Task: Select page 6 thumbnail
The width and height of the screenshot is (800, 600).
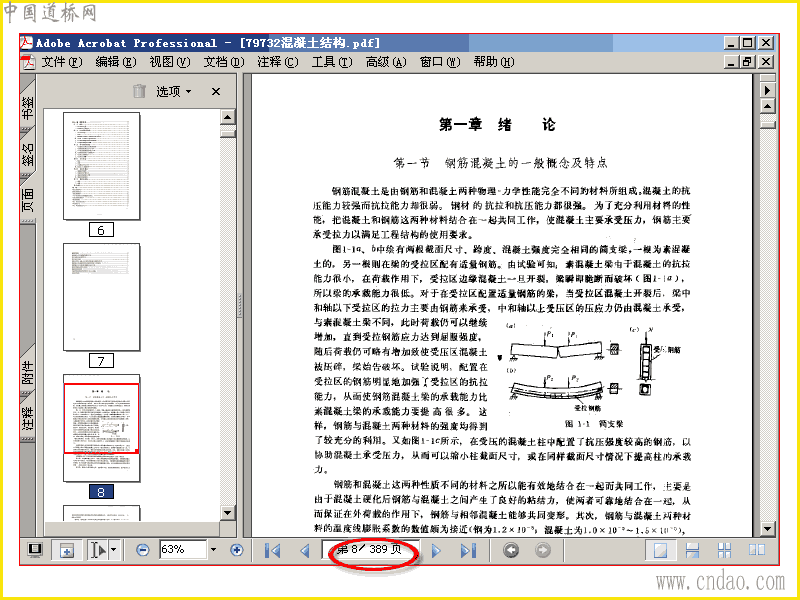Action: pyautogui.click(x=102, y=166)
